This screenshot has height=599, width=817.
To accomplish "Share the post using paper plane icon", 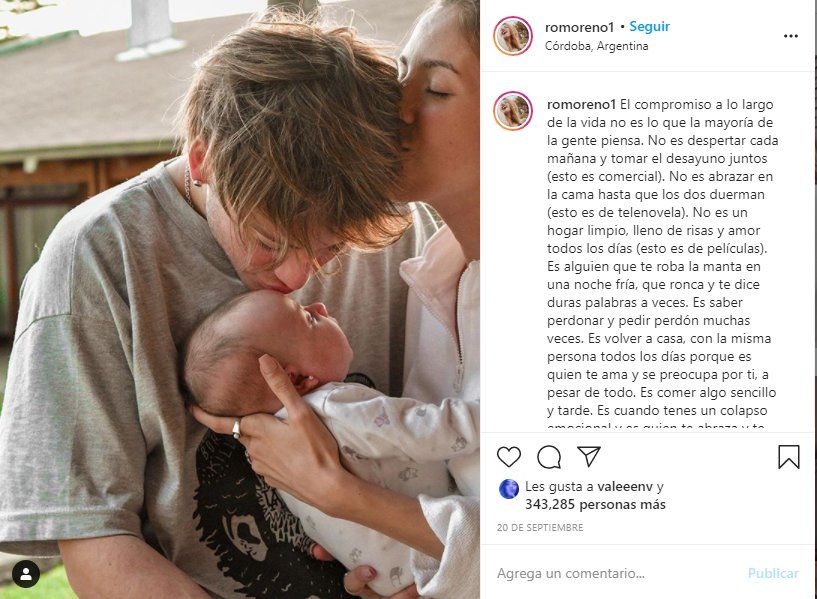I will pos(589,456).
